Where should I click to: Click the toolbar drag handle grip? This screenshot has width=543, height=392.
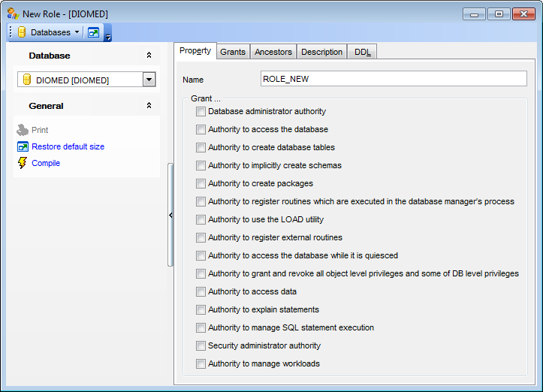(11, 32)
